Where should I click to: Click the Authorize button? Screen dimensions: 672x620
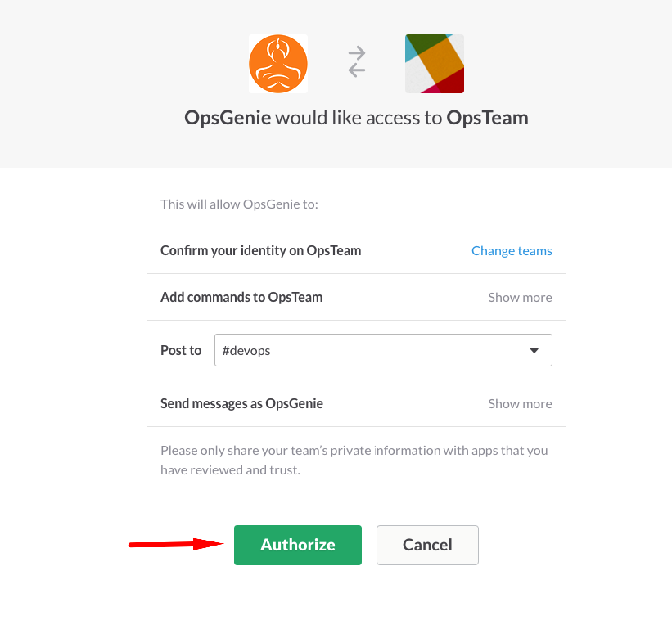click(x=297, y=545)
